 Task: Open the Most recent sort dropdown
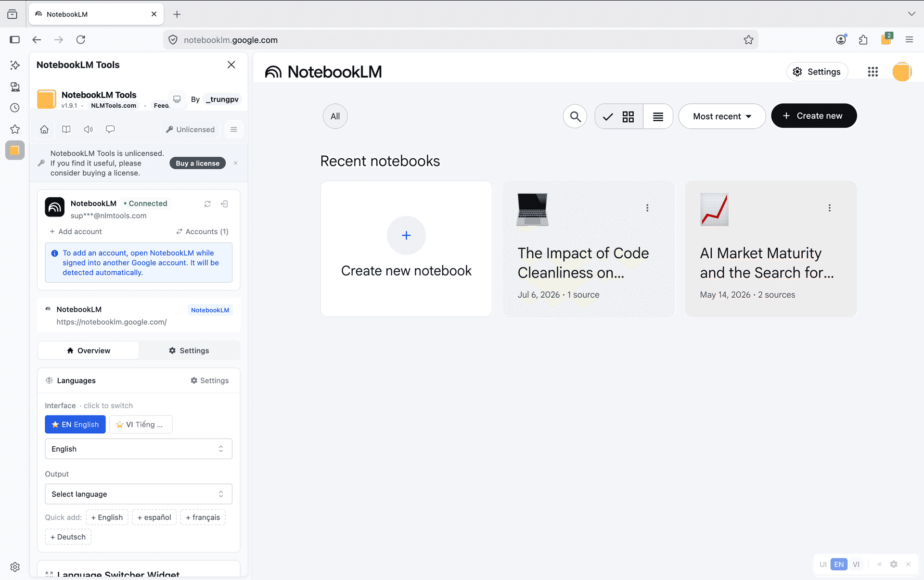(722, 116)
